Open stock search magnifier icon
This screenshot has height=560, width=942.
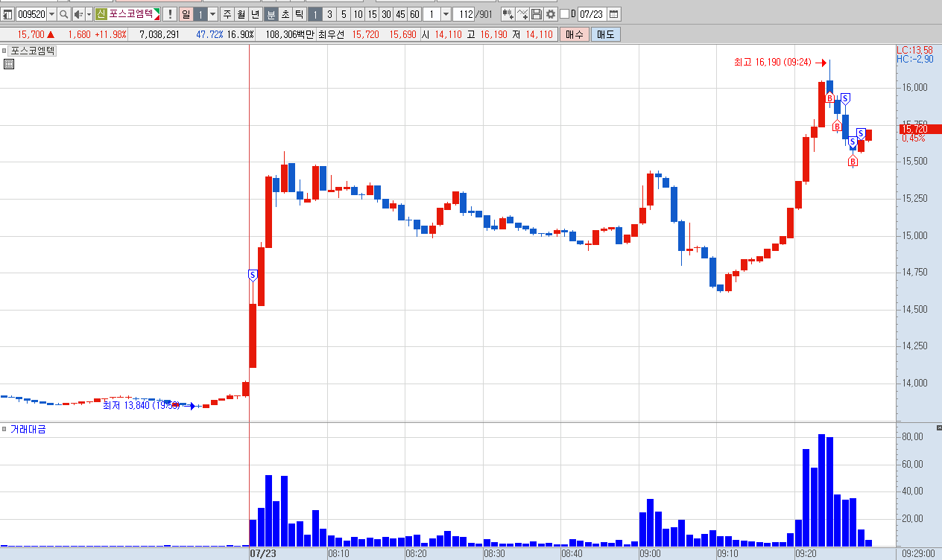click(x=63, y=14)
